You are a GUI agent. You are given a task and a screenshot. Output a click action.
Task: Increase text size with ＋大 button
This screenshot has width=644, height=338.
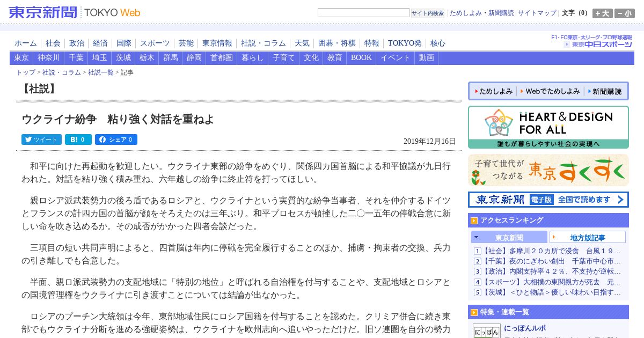pyautogui.click(x=602, y=13)
